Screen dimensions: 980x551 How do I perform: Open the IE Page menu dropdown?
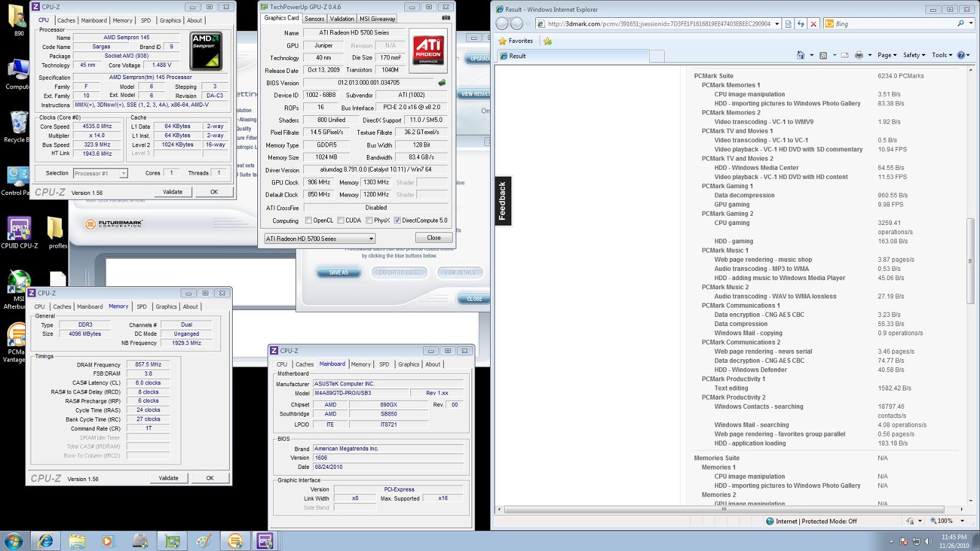click(x=886, y=55)
